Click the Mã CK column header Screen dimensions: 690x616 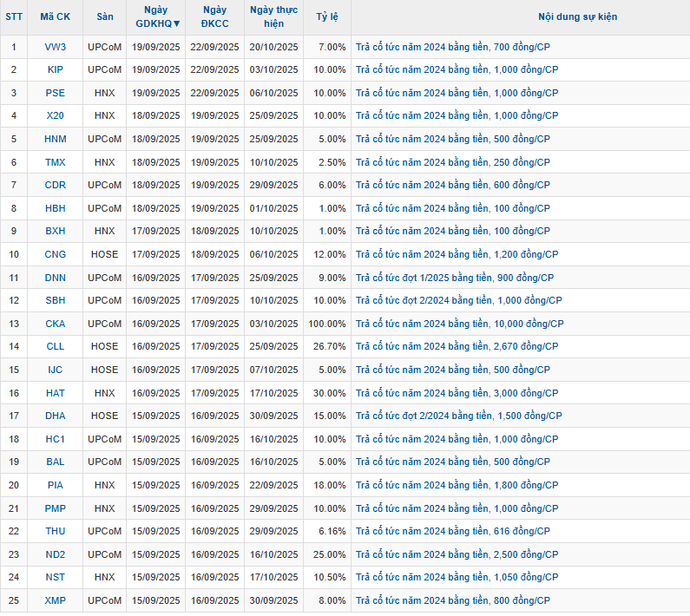(x=56, y=16)
